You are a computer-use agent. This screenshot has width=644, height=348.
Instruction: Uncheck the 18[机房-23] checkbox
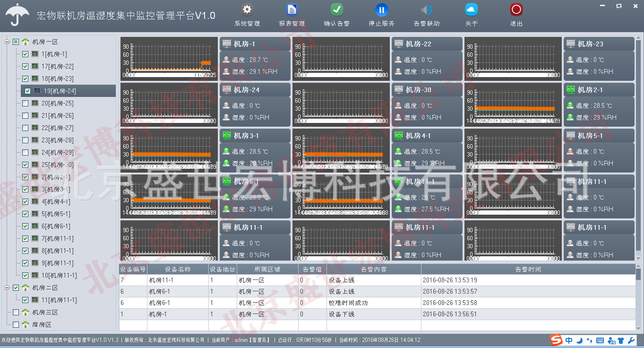[x=26, y=78]
